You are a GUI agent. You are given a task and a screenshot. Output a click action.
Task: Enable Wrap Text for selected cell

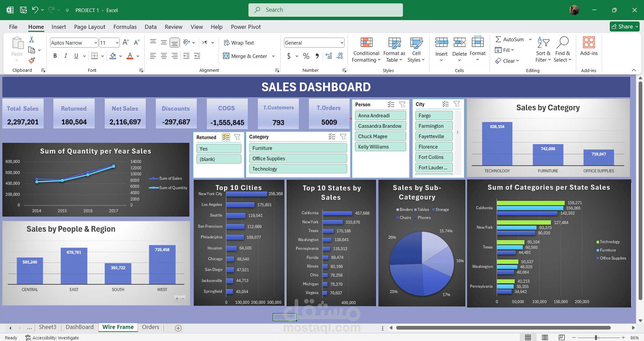tap(239, 43)
